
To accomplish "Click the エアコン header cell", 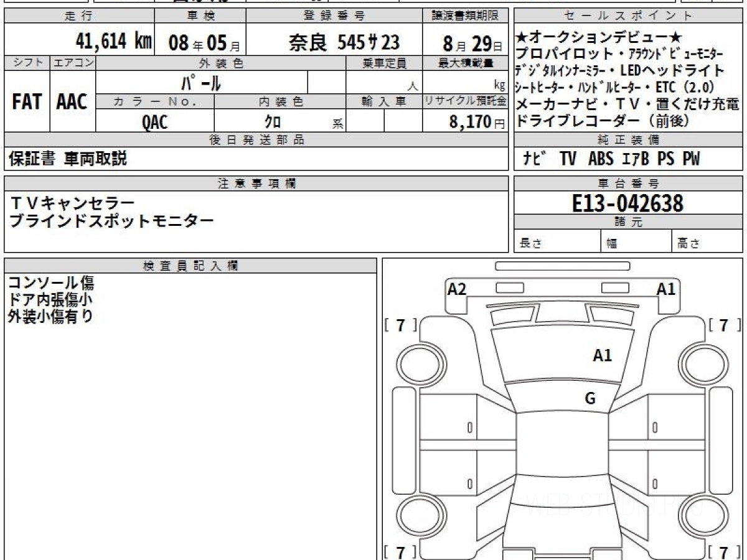I will coord(73,63).
